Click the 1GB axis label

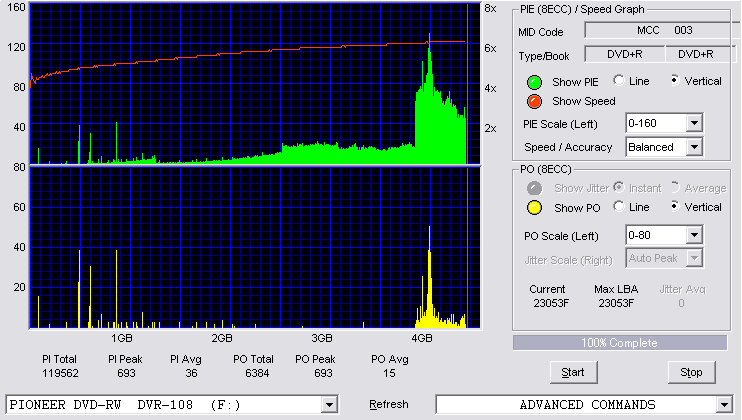tap(122, 338)
